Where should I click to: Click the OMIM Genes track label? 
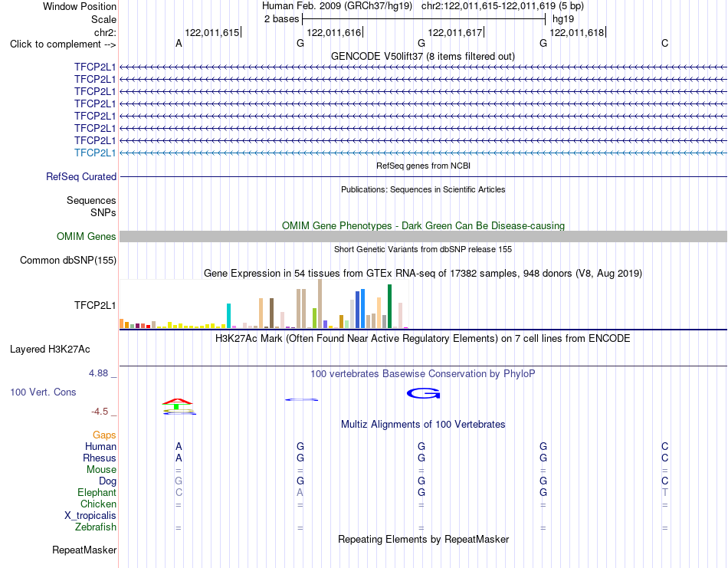point(87,236)
